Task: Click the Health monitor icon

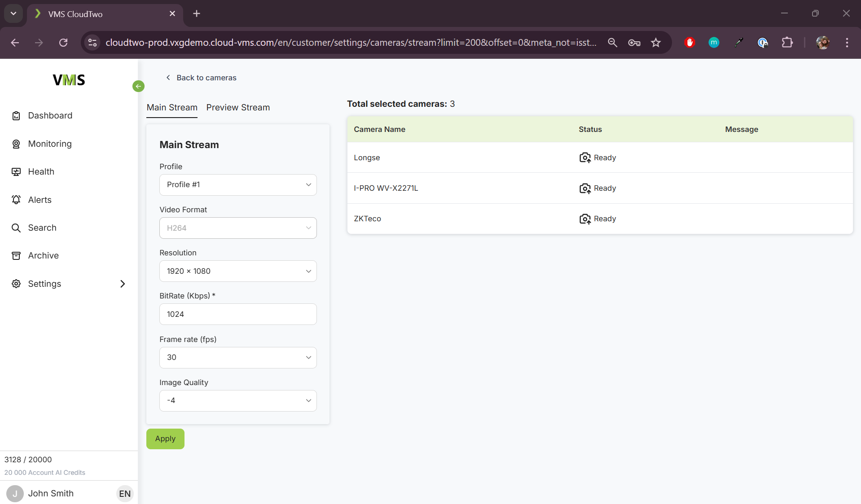Action: coord(16,172)
